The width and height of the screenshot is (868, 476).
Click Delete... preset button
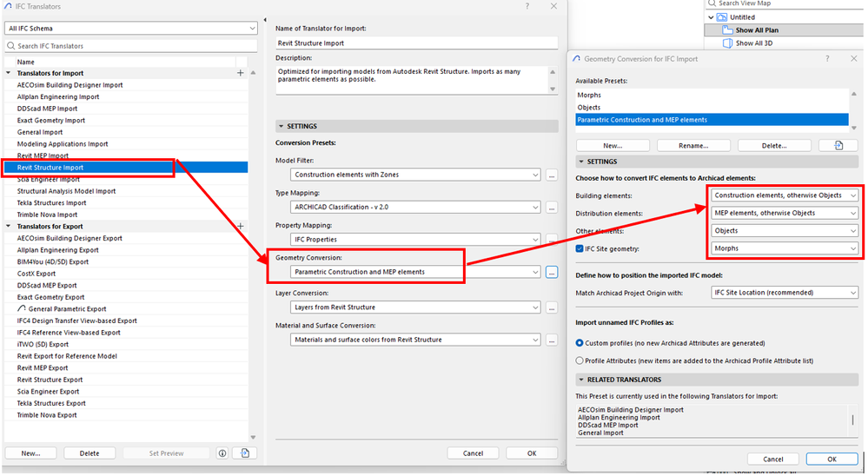click(x=774, y=146)
